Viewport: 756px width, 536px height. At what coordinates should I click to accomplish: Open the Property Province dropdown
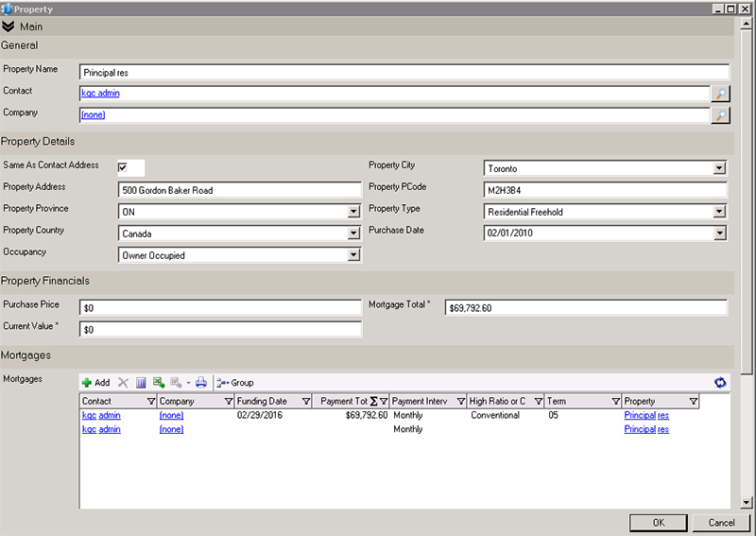click(x=353, y=212)
